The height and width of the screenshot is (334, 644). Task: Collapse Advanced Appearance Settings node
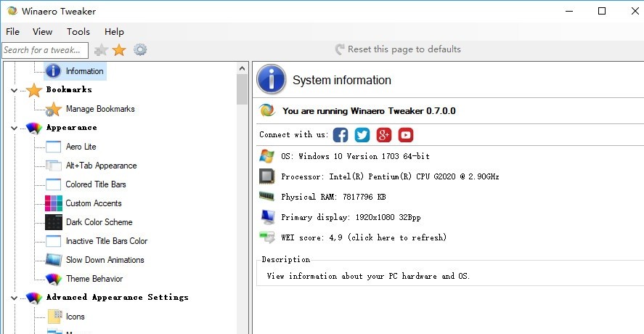(14, 298)
